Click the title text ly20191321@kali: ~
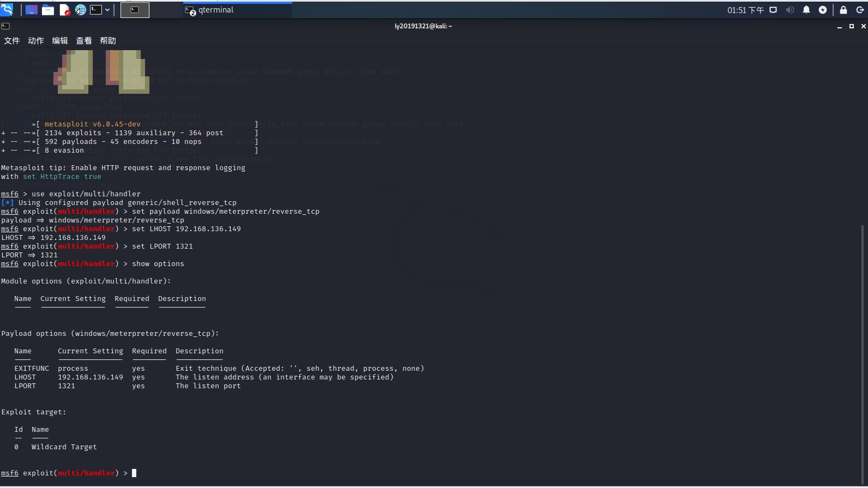This screenshot has width=868, height=488. click(x=424, y=26)
